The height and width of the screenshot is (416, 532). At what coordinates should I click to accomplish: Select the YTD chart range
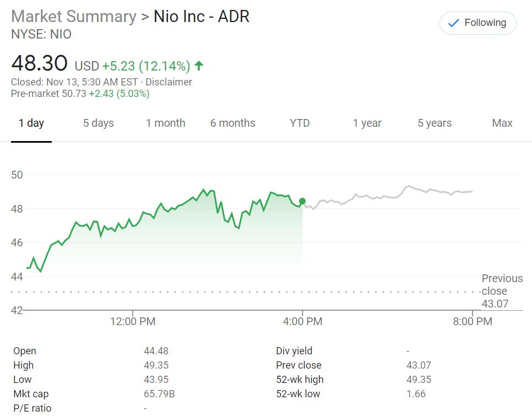coord(299,123)
